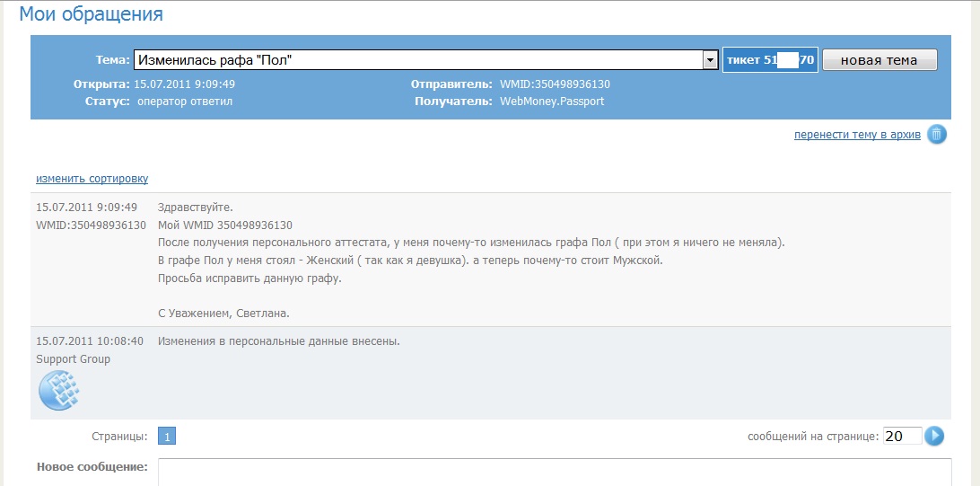Select page 1 in pagination
This screenshot has width=980, height=486.
click(x=167, y=436)
